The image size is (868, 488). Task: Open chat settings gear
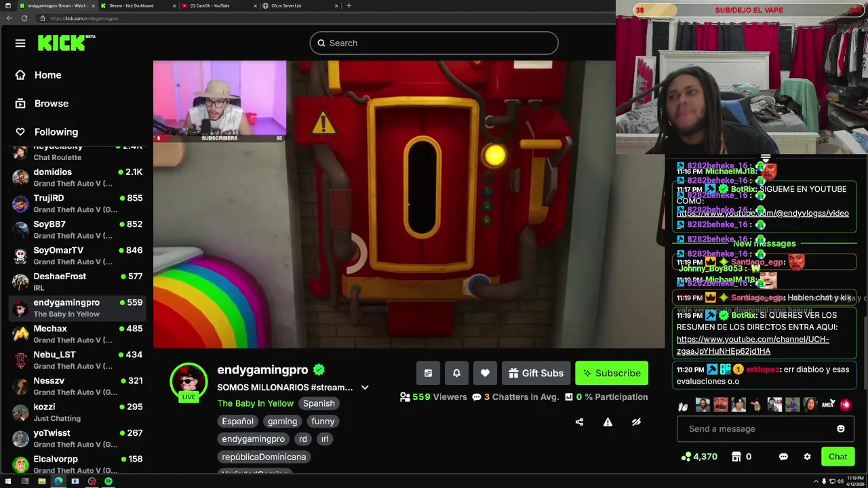point(807,457)
